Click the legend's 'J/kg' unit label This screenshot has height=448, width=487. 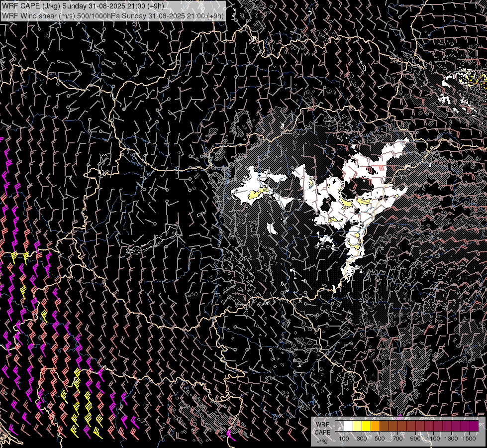pyautogui.click(x=322, y=441)
